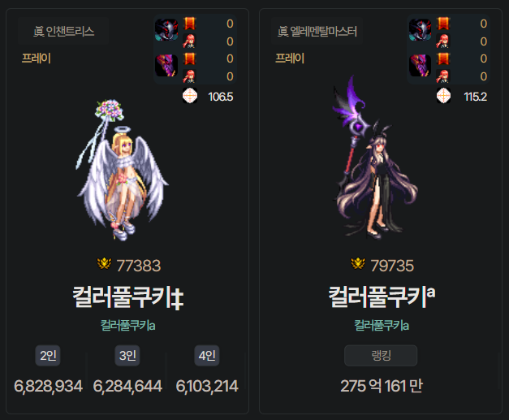Click the fame emblem next to 77383
The image size is (509, 420).
click(x=104, y=264)
